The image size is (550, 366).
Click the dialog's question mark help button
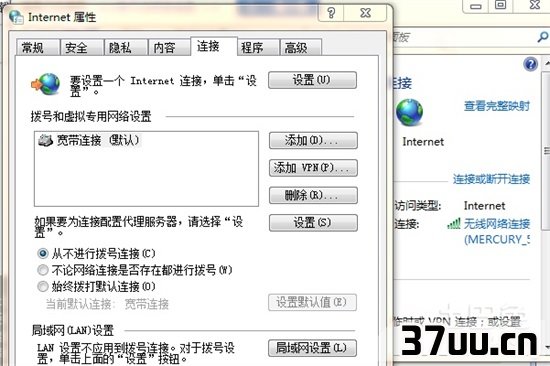coord(331,13)
